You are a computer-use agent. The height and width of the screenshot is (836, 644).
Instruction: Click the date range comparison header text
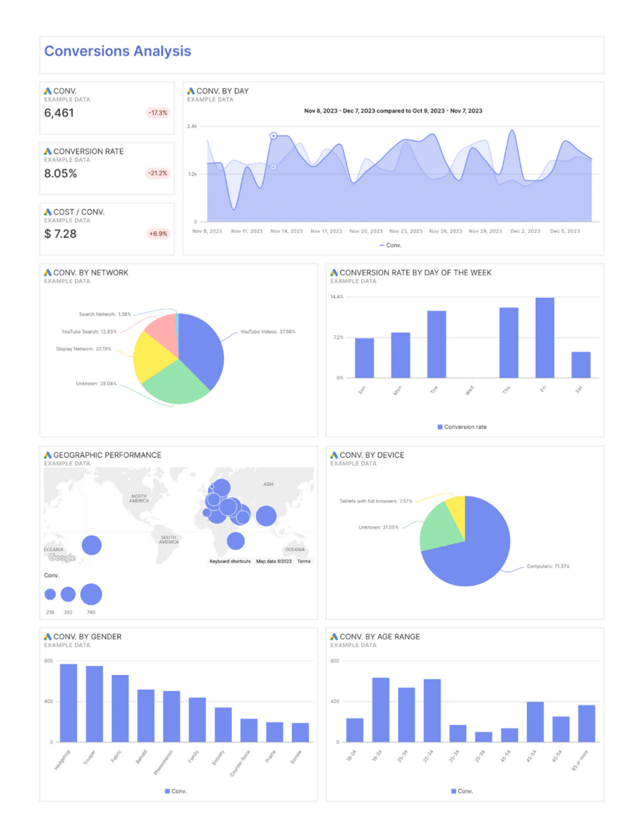393,111
